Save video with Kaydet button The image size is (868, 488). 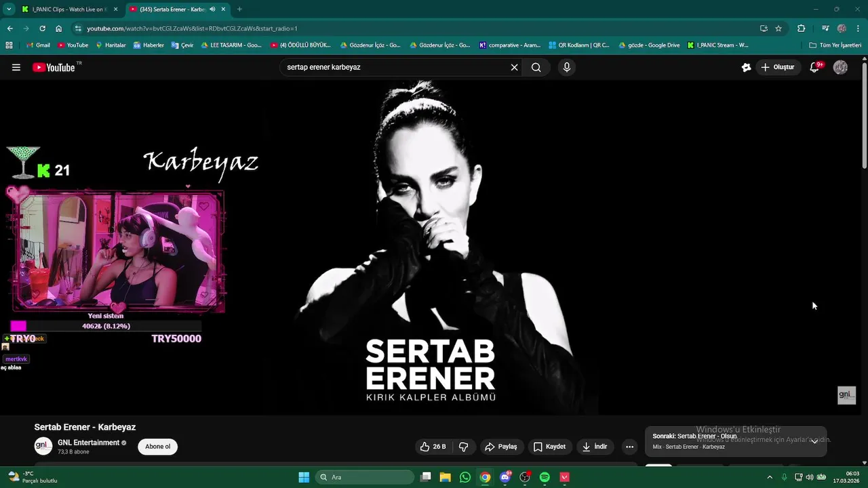pyautogui.click(x=549, y=447)
